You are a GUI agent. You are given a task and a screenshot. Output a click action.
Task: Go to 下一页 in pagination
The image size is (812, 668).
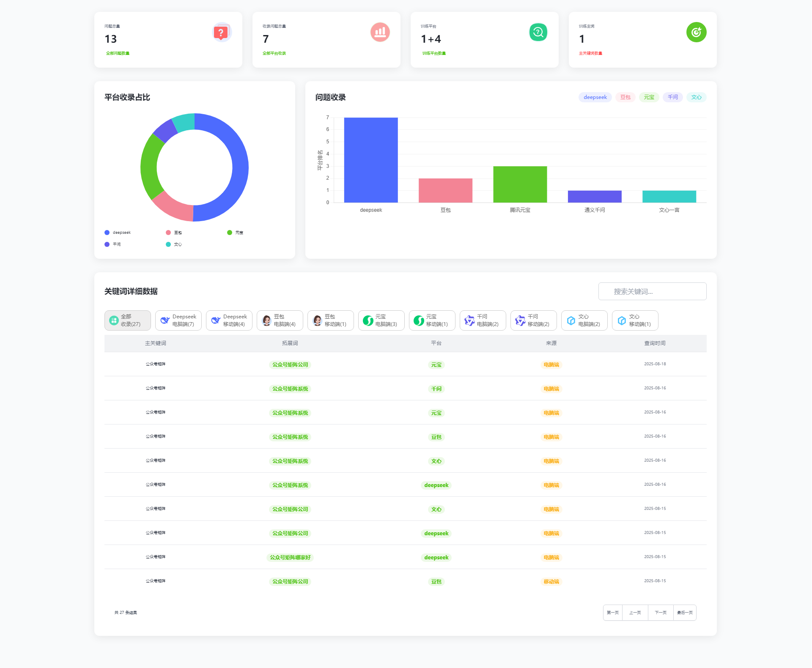(661, 613)
